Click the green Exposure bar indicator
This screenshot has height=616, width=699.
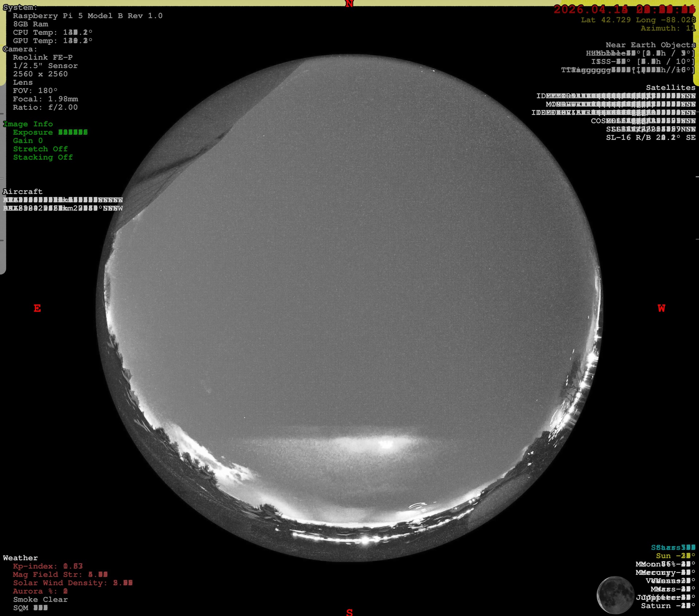(x=73, y=132)
